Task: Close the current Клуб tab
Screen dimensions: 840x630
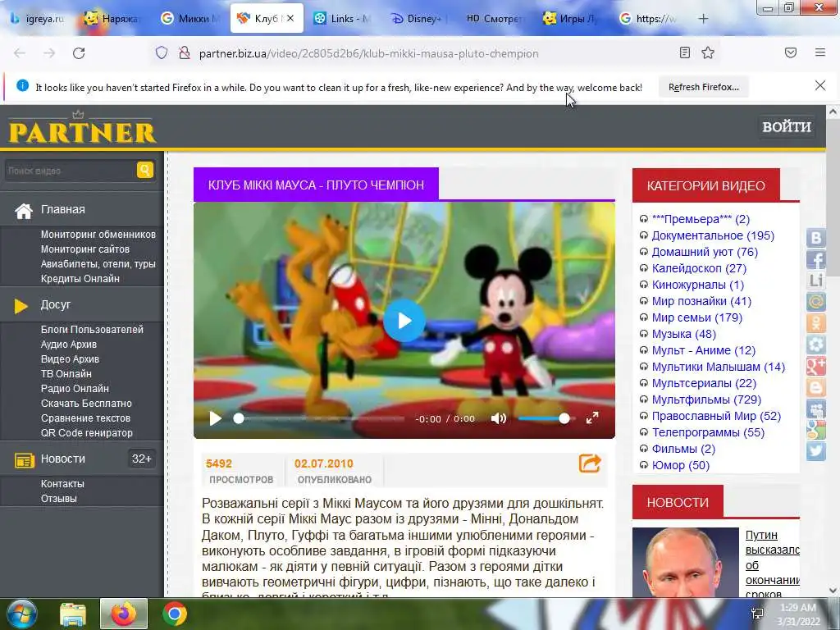Action: click(x=290, y=18)
